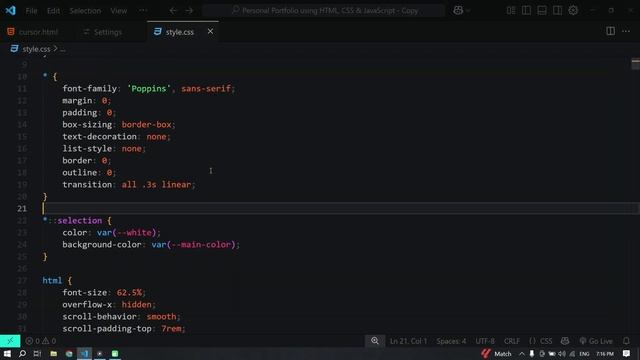Image resolution: width=640 pixels, height=360 pixels.
Task: Open the Copilot chat icon in title bar
Action: click(x=458, y=11)
